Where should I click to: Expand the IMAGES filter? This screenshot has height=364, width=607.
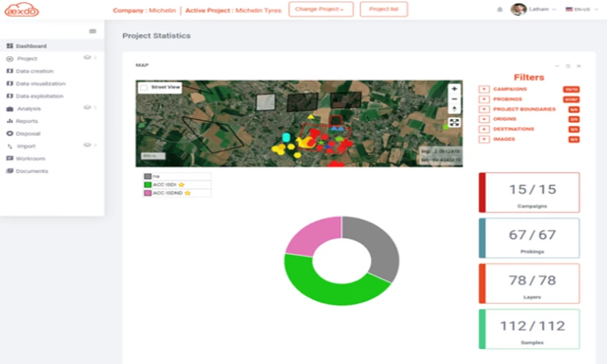coord(484,139)
